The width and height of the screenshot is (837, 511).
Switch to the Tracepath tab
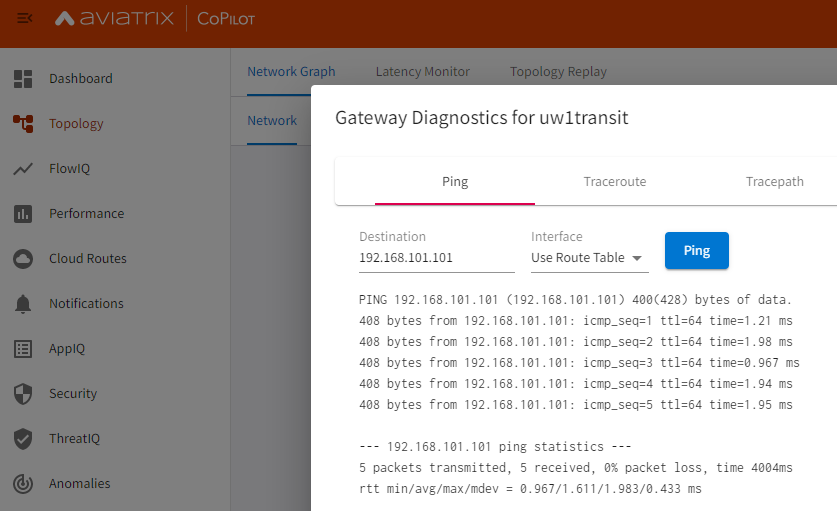[x=774, y=182]
